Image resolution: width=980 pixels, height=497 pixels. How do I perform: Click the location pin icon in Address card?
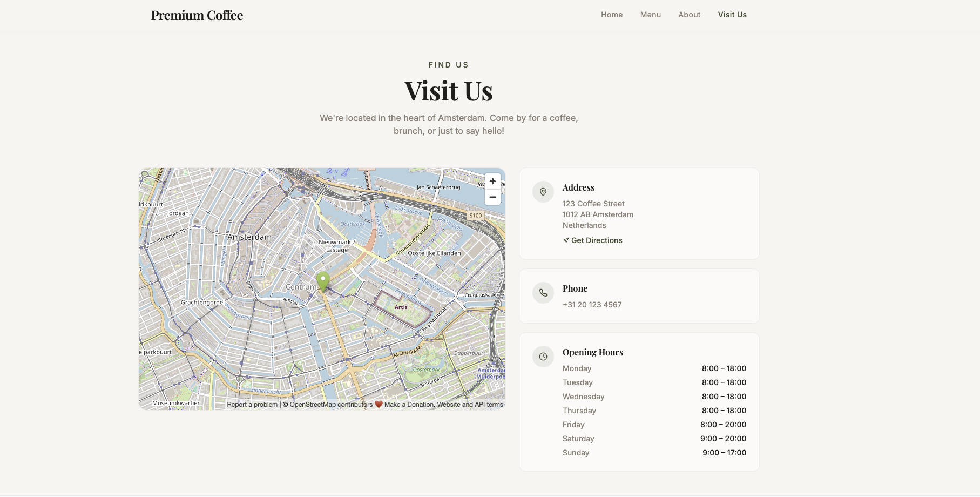(x=543, y=191)
